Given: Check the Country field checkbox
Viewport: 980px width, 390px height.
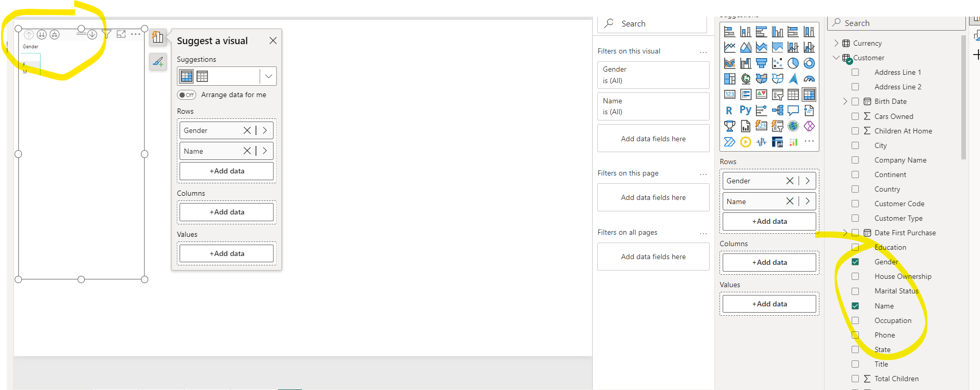Looking at the screenshot, I should pos(855,189).
